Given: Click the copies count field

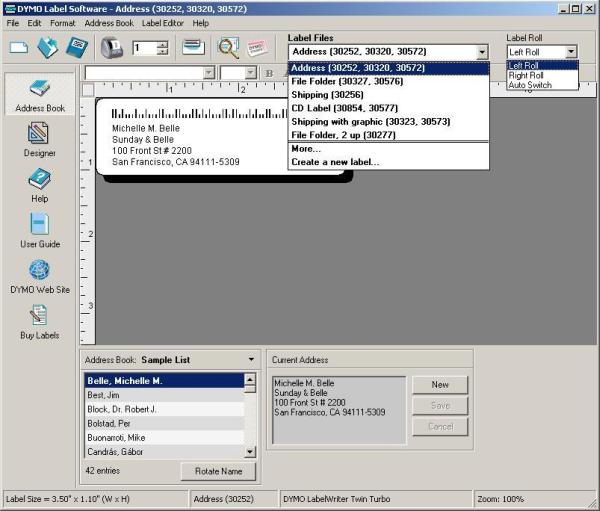Looking at the screenshot, I should [145, 48].
